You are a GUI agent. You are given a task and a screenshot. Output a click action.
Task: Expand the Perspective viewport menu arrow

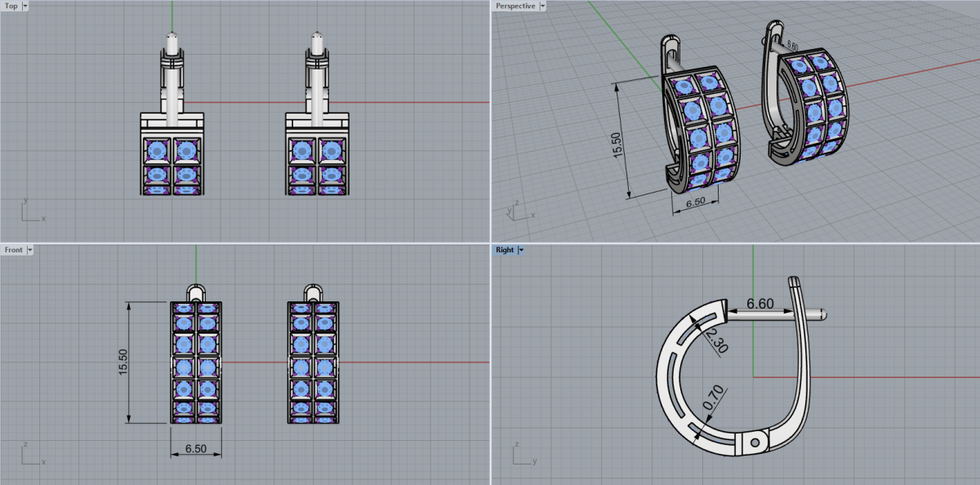click(x=542, y=6)
